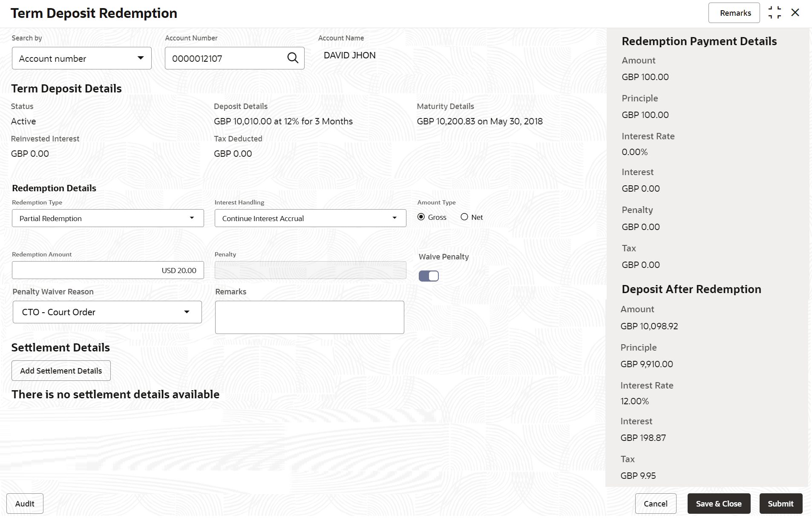
Task: Click the Redemption Amount field
Action: pos(108,270)
